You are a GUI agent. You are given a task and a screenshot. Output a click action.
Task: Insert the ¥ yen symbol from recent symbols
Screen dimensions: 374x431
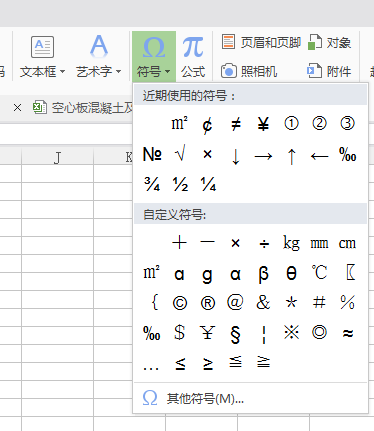point(263,124)
